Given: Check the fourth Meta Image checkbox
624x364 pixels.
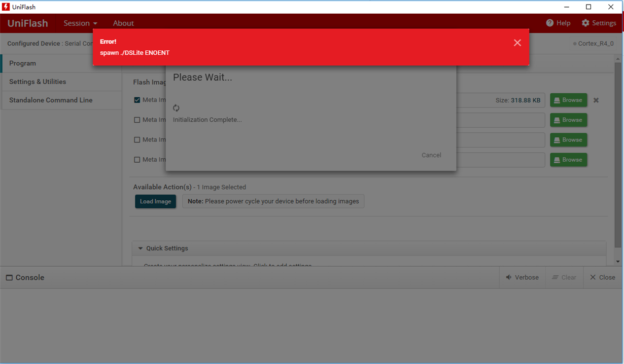Looking at the screenshot, I should (137, 160).
